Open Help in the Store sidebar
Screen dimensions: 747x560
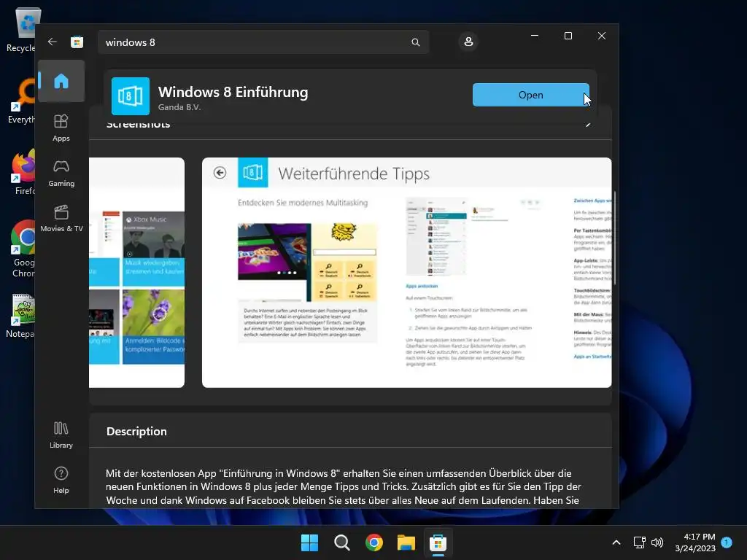pos(61,480)
